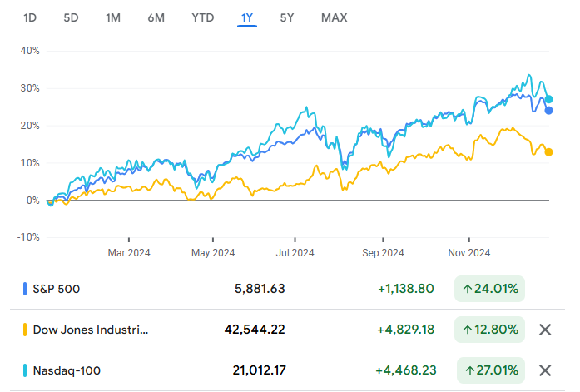Click the S&P 500 blue color marker
580x392 pixels.
pyautogui.click(x=25, y=289)
